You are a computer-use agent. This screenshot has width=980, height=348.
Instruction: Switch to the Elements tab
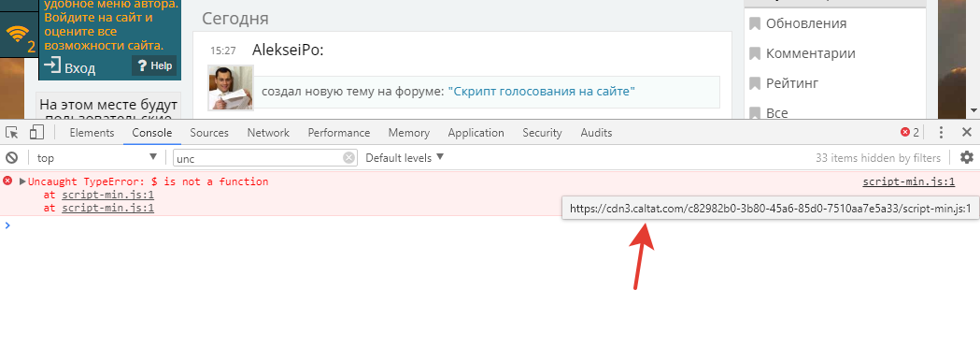click(x=92, y=133)
